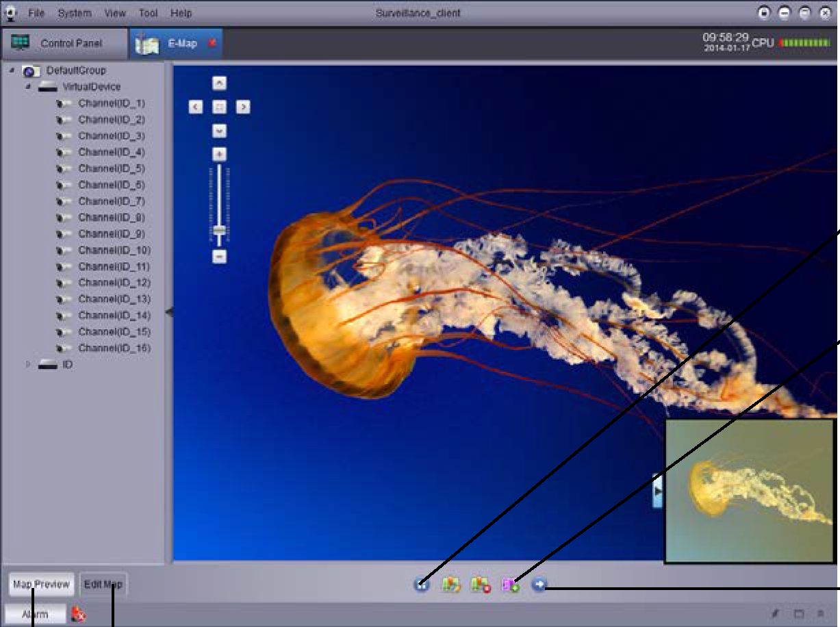
Task: Select Channel(ID_10) in the device tree
Action: click(114, 251)
